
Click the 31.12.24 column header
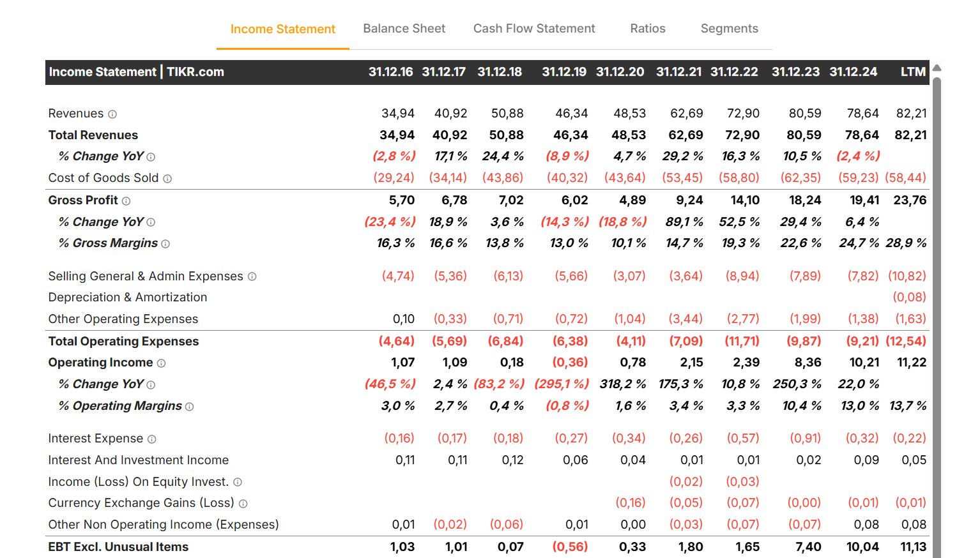coord(853,72)
